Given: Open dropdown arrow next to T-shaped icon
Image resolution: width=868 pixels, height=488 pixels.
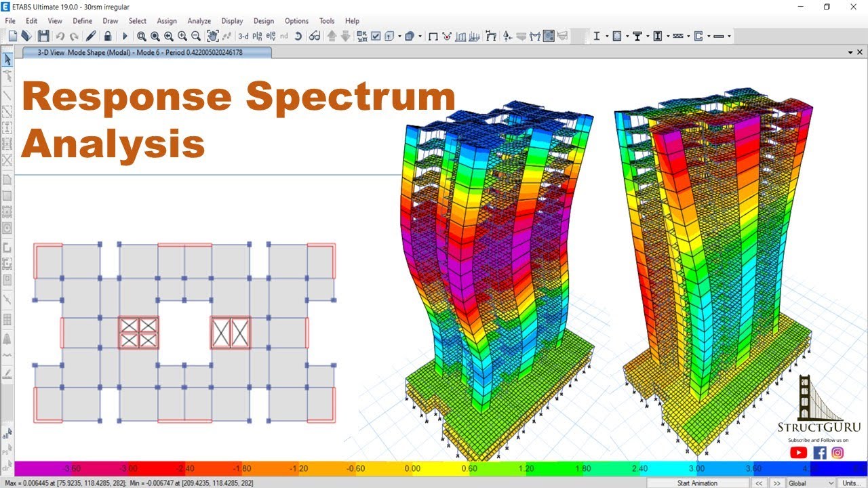Looking at the screenshot, I should tap(647, 36).
